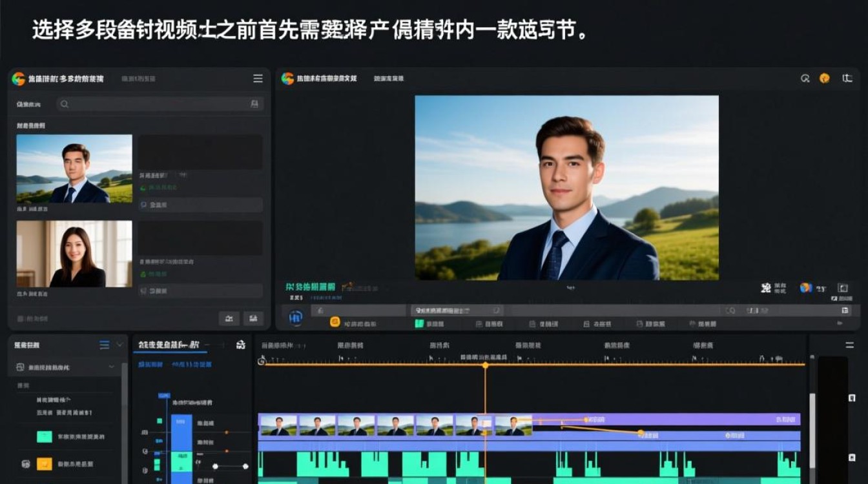Click icon at right end of media search bar
Image resolution: width=868 pixels, height=484 pixels.
coord(254,104)
